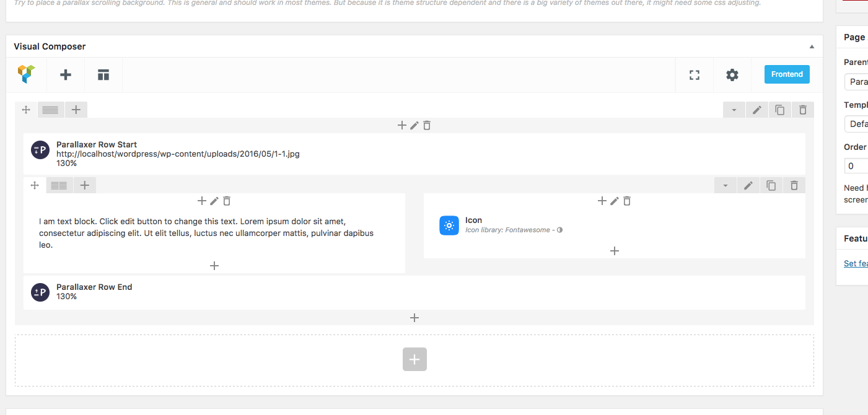Collapse the Visual Composer panel

[x=812, y=46]
